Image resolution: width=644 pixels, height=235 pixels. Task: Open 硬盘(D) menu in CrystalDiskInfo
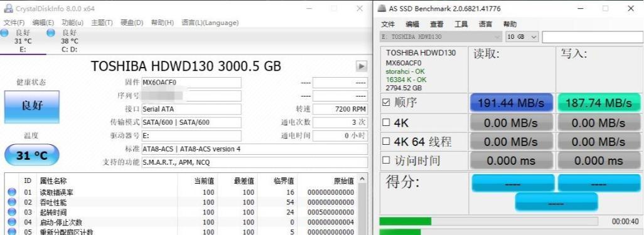132,23
